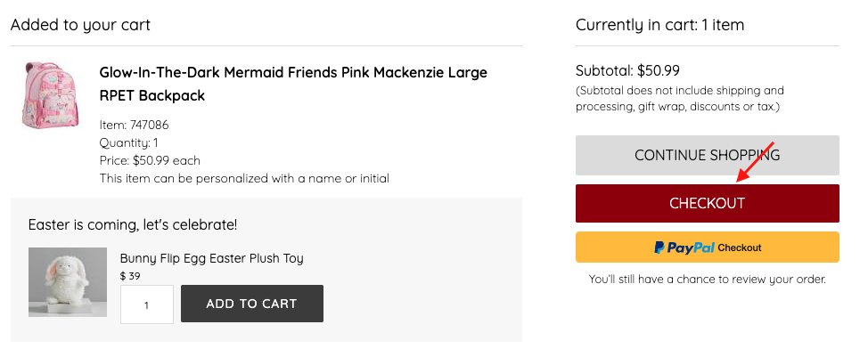Open the Bunny Flip Egg Easter Plush Toy link

tap(212, 258)
